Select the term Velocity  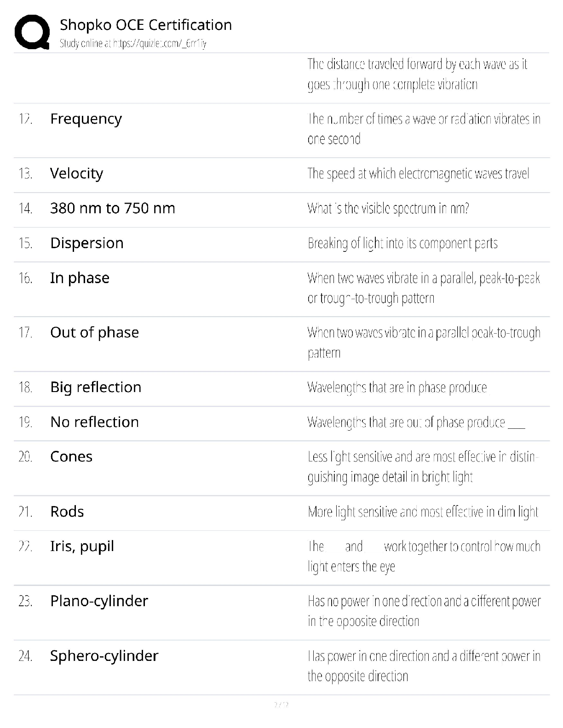pyautogui.click(x=76, y=174)
